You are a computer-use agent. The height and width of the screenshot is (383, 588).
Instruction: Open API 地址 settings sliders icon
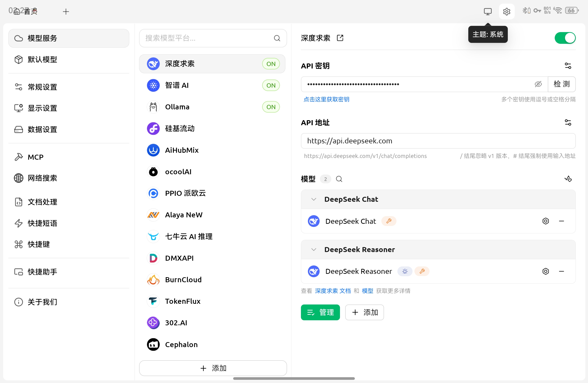[x=568, y=122]
